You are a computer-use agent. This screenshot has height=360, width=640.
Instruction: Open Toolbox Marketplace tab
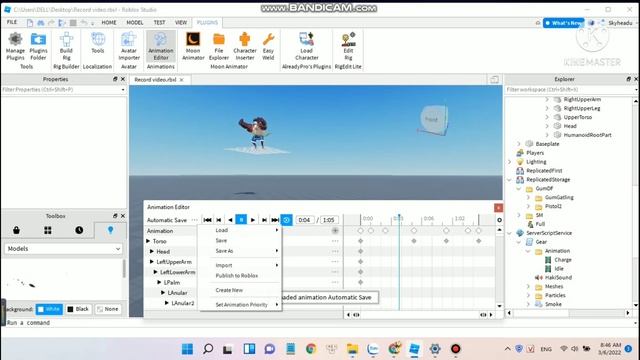16,230
